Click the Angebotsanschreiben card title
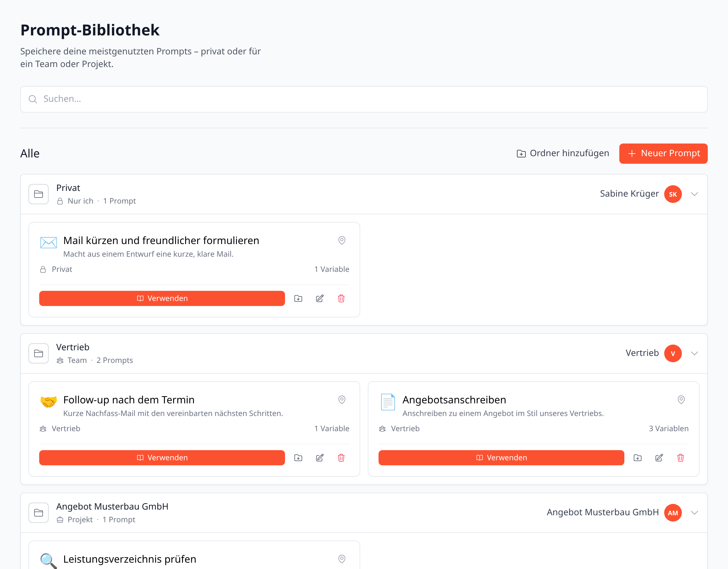This screenshot has width=728, height=569. point(454,400)
